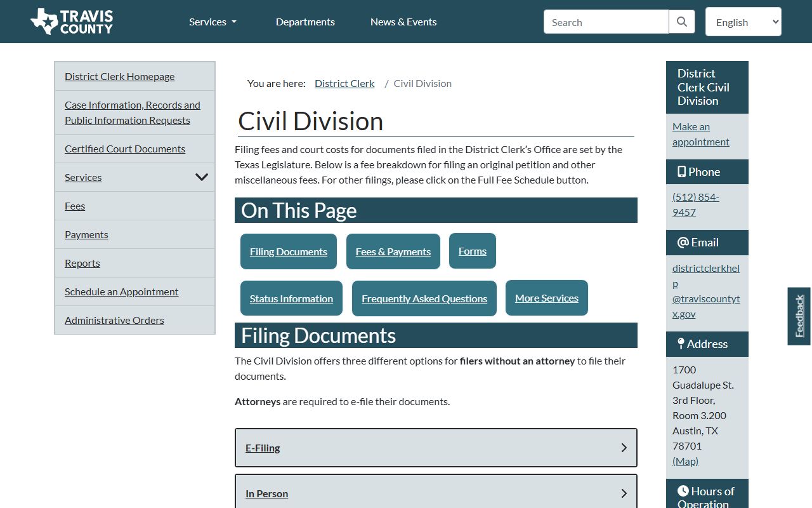
Task: Jump to the Forms section
Action: [473, 251]
